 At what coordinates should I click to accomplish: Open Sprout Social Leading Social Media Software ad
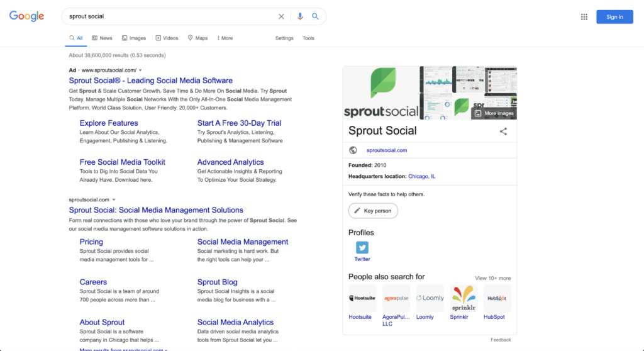(151, 81)
